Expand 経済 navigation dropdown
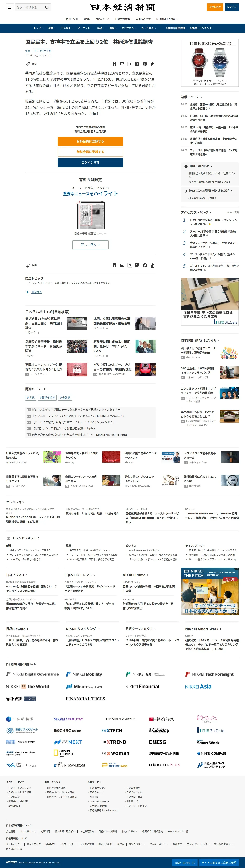Image resolution: width=245 pixels, height=868 pixels. point(101,28)
